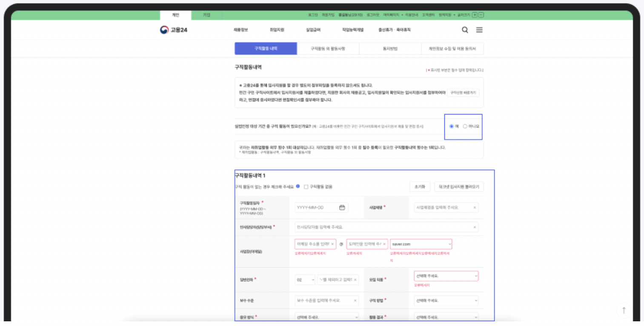Select the 개인정보 수집 및 이용 동의서 tab
The width and height of the screenshot is (644, 326).
click(452, 49)
